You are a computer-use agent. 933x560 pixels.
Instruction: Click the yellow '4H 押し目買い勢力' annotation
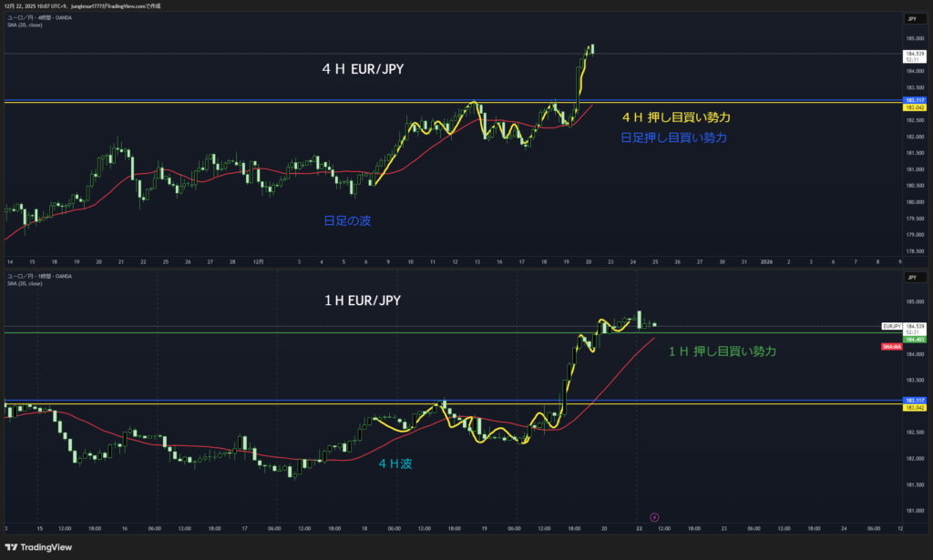(676, 117)
